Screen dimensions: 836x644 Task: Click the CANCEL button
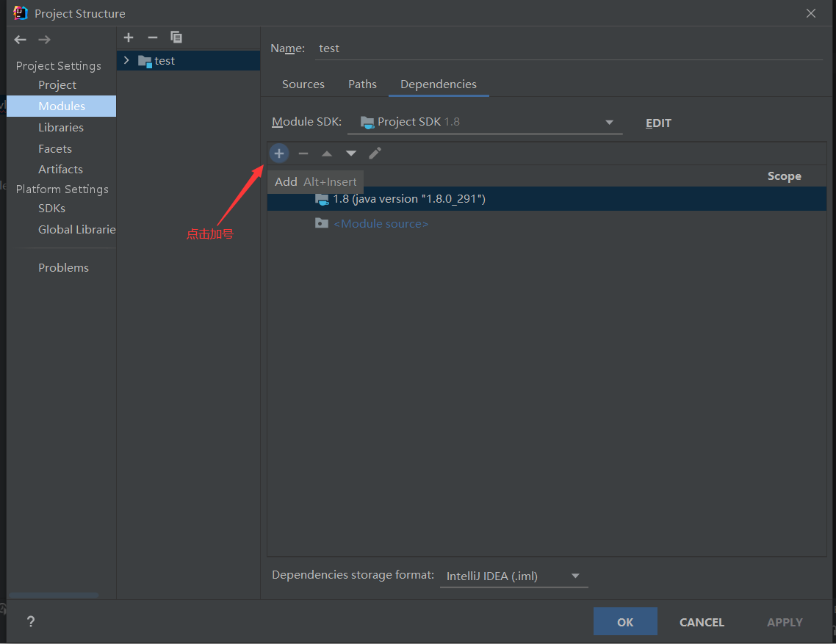pyautogui.click(x=702, y=622)
